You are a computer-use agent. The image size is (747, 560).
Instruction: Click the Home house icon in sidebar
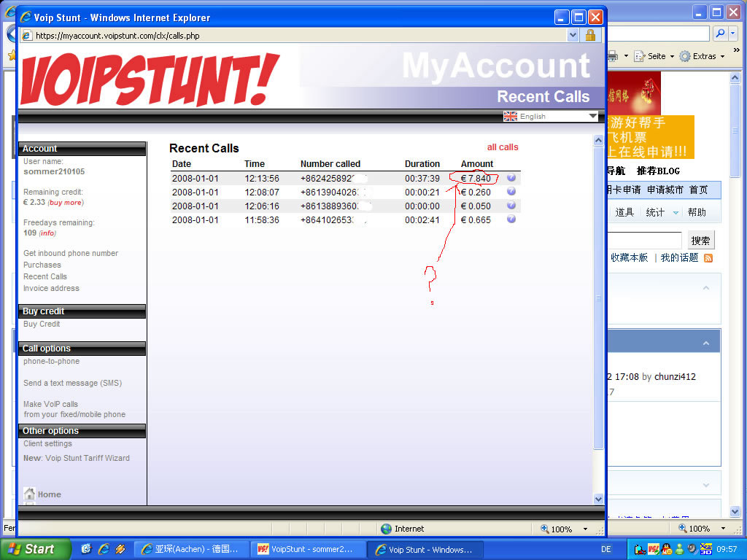click(x=29, y=494)
